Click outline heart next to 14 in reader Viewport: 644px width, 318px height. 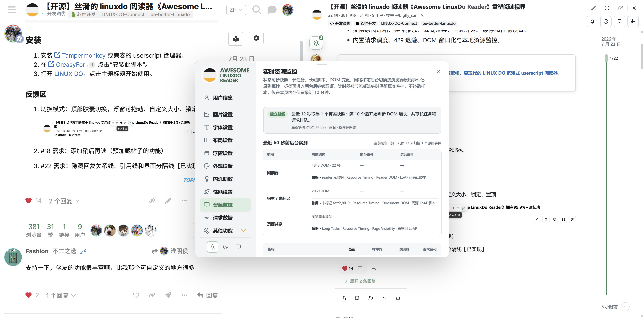point(360,268)
